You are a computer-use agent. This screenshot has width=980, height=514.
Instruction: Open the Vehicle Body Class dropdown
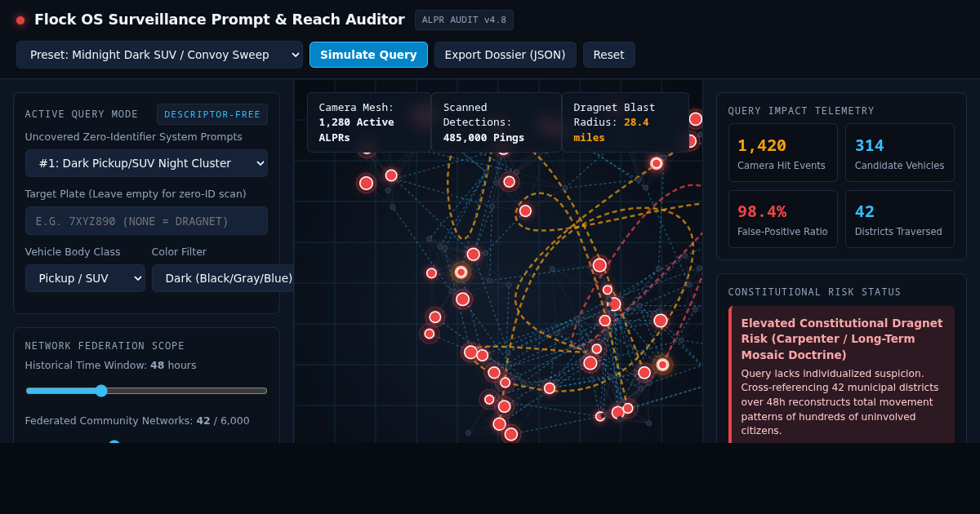point(85,278)
